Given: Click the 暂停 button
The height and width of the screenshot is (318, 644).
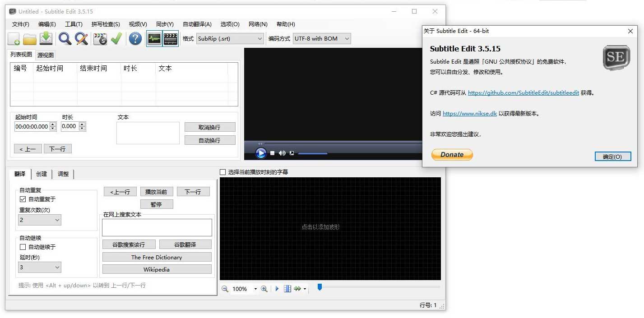Looking at the screenshot, I should click(x=157, y=204).
